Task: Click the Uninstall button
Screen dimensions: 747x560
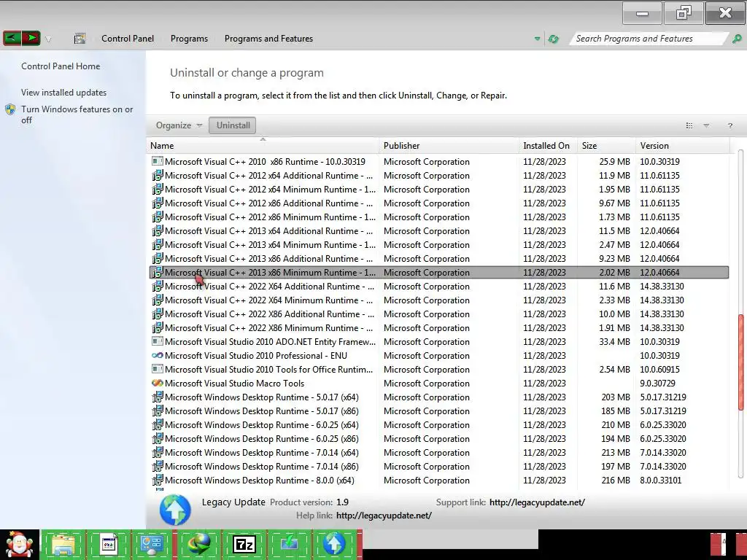Action: tap(233, 125)
